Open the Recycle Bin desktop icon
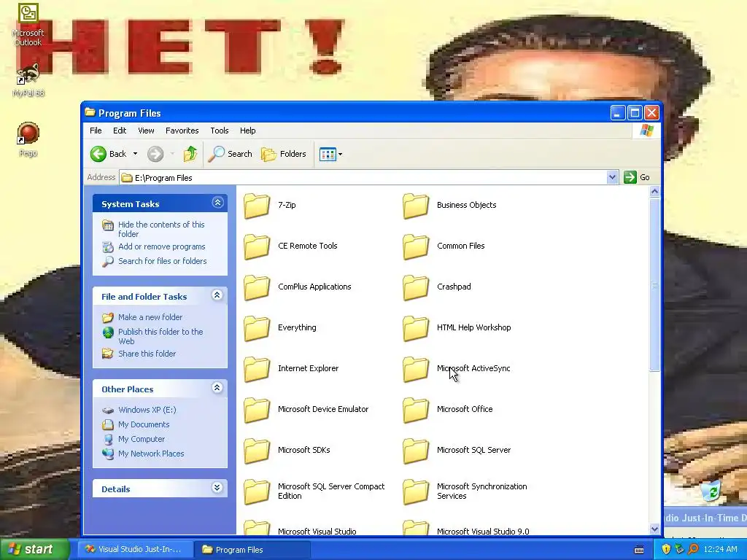747x560 pixels. 712,492
